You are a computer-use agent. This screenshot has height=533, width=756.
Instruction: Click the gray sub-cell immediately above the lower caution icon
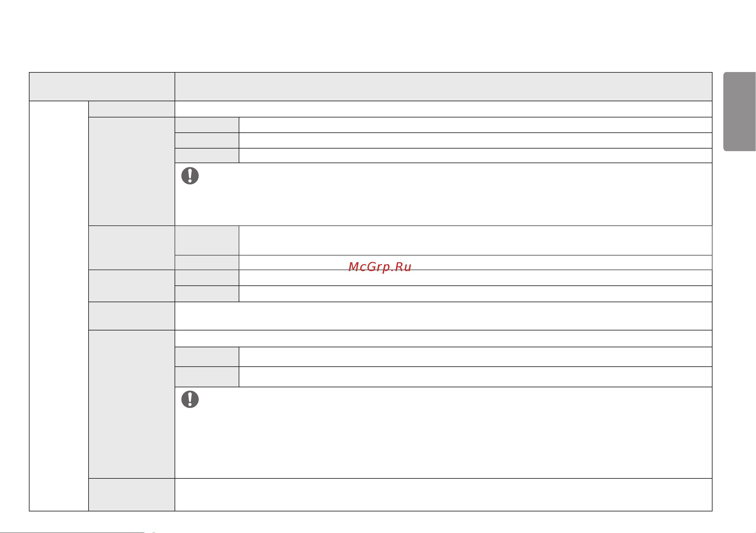pyautogui.click(x=207, y=377)
